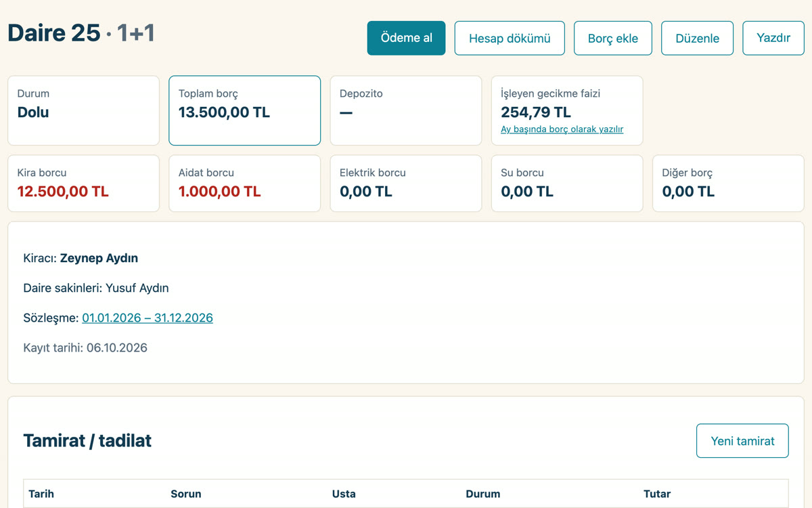Screen dimensions: 812x508
Task: Create a repair with Yeni tamirat
Action: 742,441
